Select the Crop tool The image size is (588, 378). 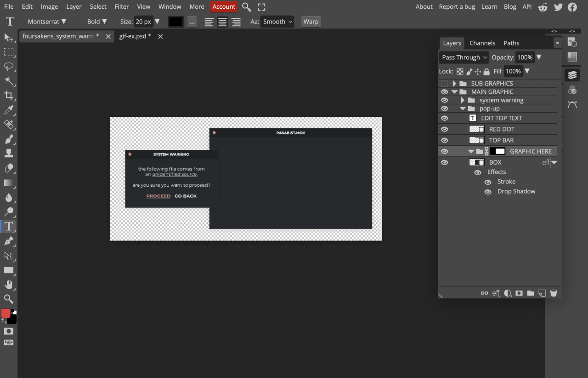[x=9, y=95]
